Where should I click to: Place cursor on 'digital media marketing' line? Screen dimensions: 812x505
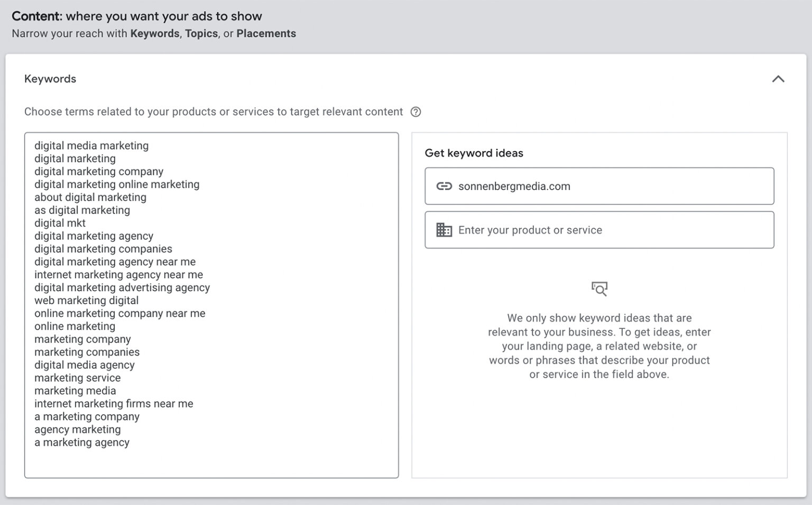tap(91, 146)
